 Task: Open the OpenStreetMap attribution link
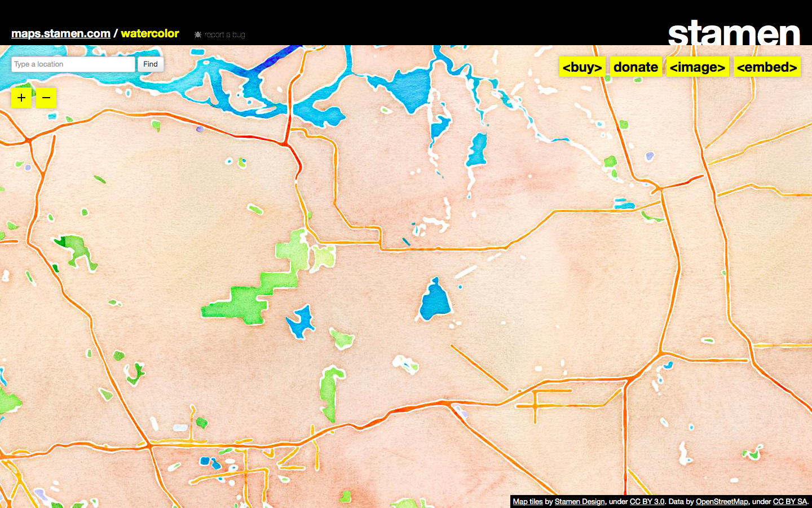point(722,501)
